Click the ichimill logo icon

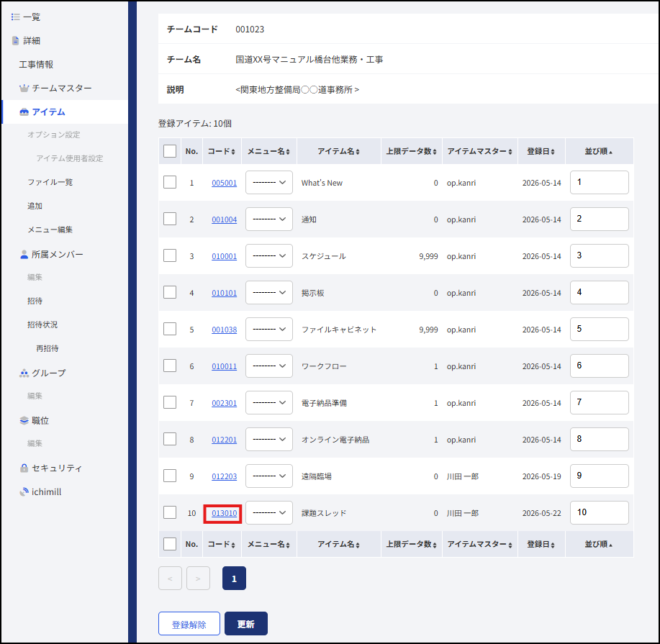24,491
